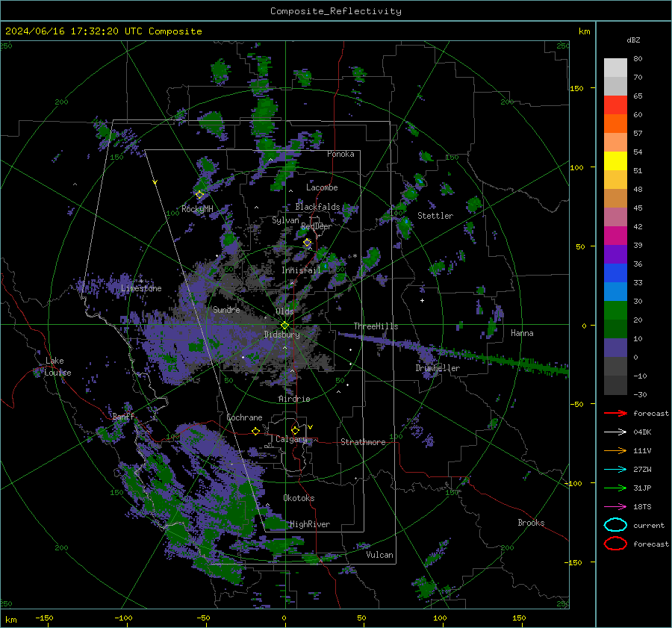Click the dBZ legend heading

pyautogui.click(x=633, y=40)
